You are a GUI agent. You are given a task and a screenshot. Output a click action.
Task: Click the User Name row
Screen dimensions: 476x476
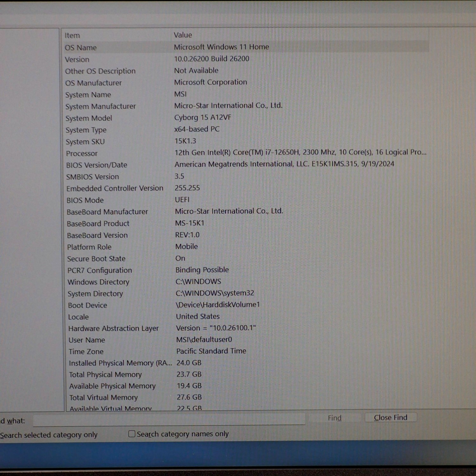click(87, 340)
